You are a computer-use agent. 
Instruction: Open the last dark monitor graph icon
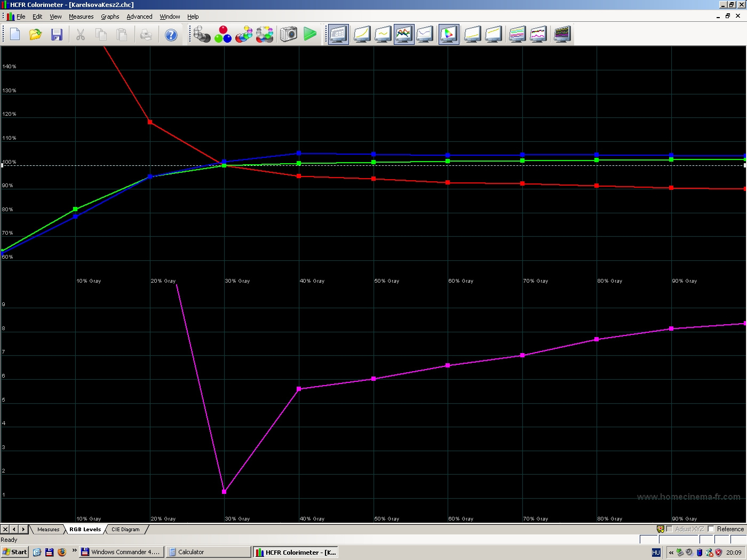click(x=562, y=35)
